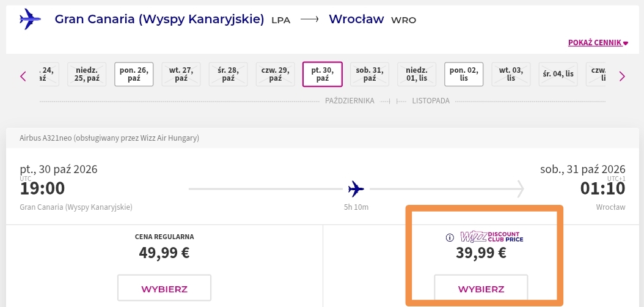Click the Wizz Discount Club Price logo
The width and height of the screenshot is (644, 307).
pos(492,237)
